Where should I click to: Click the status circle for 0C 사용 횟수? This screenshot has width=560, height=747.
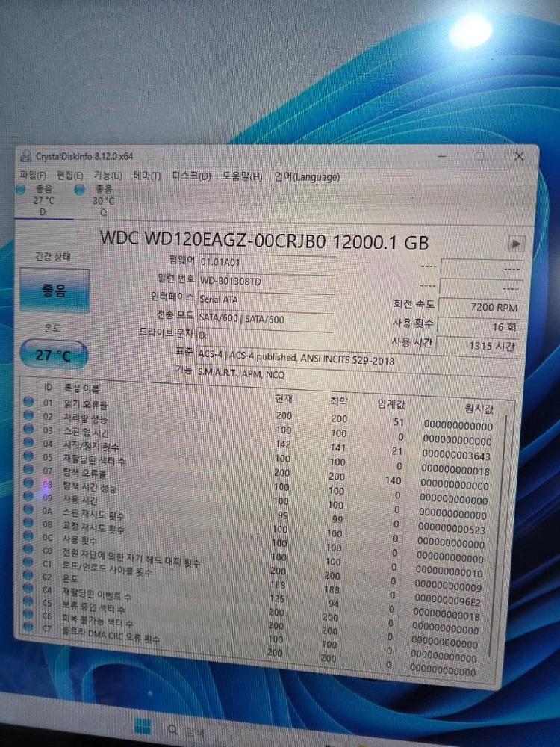pos(28,536)
